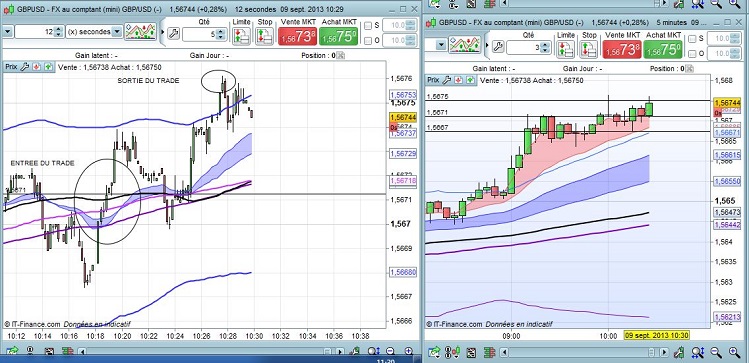Click green Achat MKT button in left window
The image size is (749, 363).
coord(339,36)
